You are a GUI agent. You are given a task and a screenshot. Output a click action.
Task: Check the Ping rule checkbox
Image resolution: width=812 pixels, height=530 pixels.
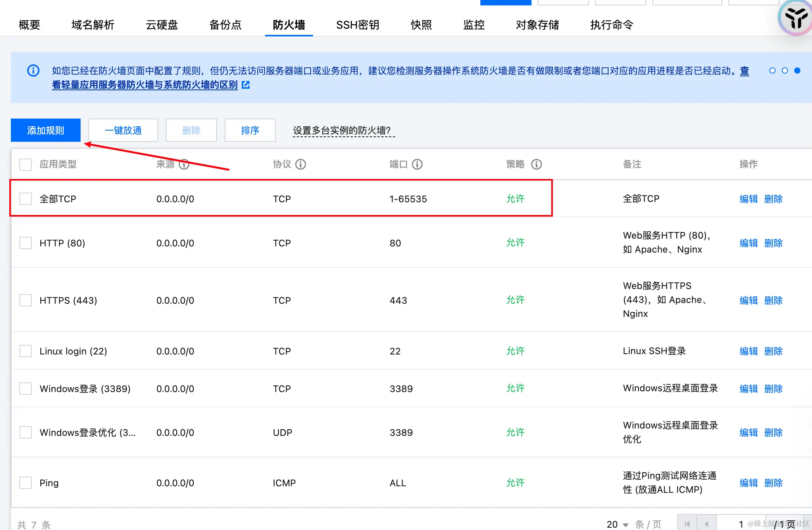[x=26, y=483]
